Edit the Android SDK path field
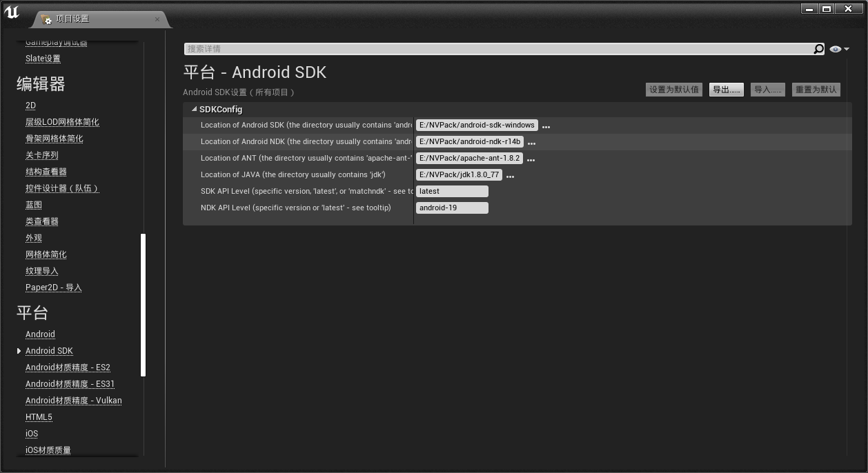Viewport: 868px width, 473px height. (x=477, y=125)
